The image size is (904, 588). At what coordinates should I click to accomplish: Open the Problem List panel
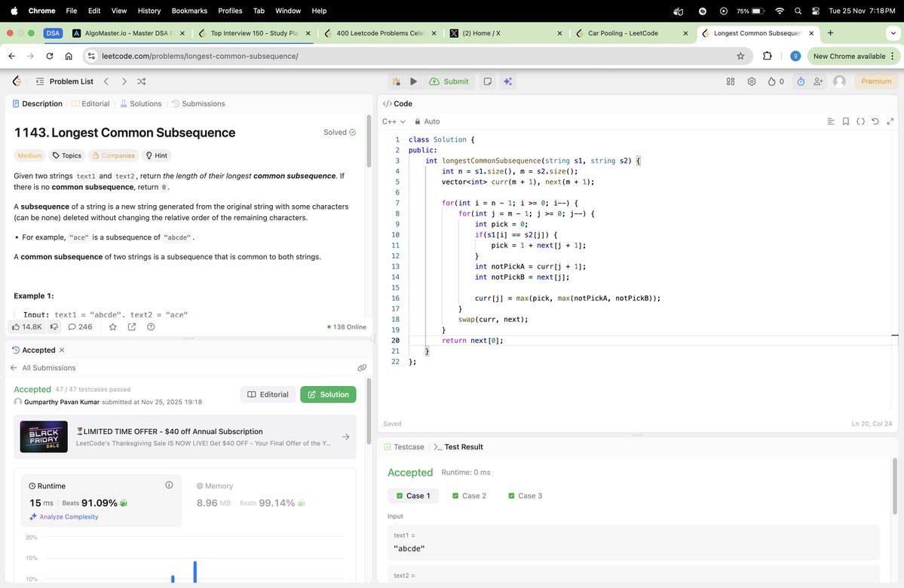coord(65,81)
